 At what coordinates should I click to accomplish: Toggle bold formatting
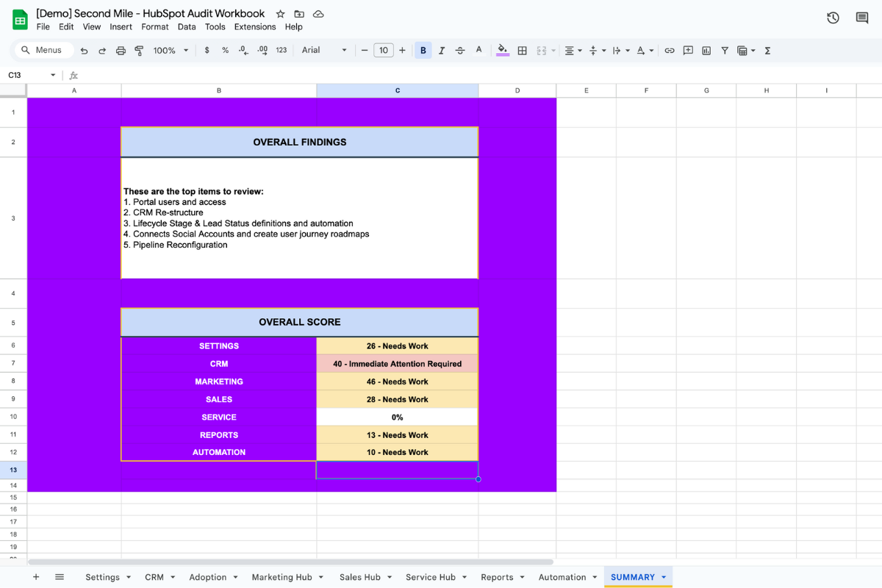click(x=423, y=51)
